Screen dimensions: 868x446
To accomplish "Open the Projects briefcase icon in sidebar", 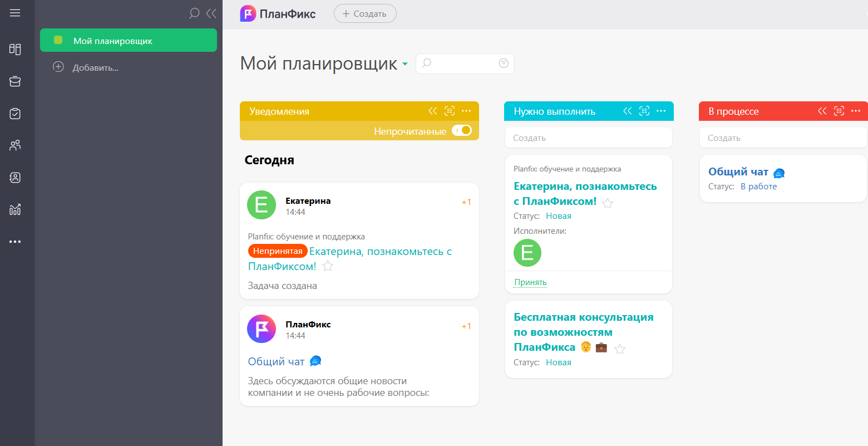I will [x=15, y=81].
